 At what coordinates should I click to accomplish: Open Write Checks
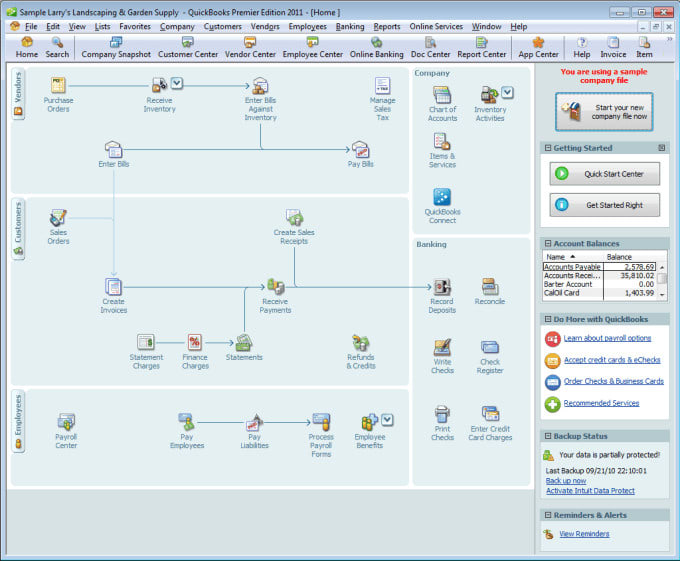tap(442, 347)
